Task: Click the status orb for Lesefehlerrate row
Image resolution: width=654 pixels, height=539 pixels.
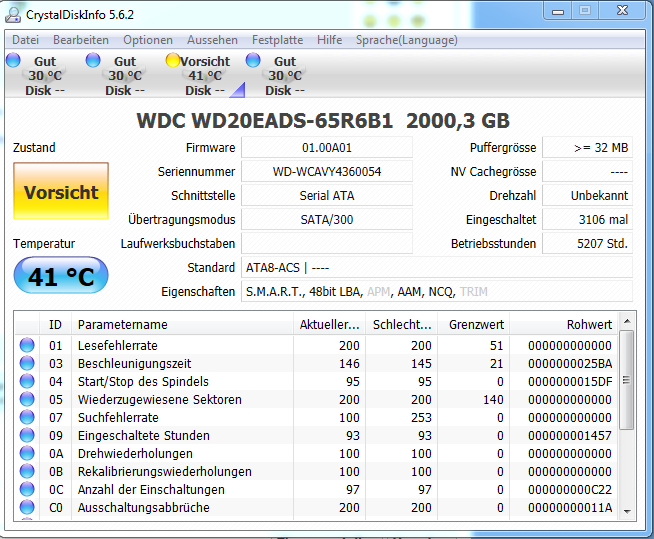Action: pyautogui.click(x=27, y=345)
